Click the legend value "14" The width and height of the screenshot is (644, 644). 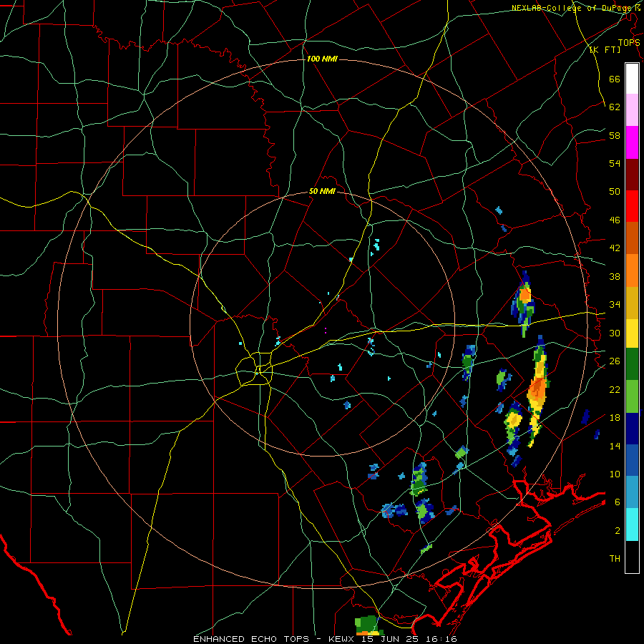click(x=615, y=446)
